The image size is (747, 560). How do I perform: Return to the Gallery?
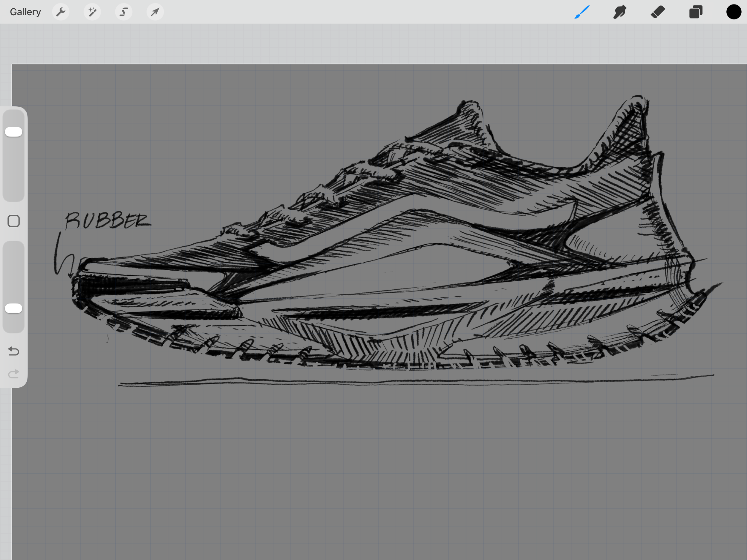point(25,12)
